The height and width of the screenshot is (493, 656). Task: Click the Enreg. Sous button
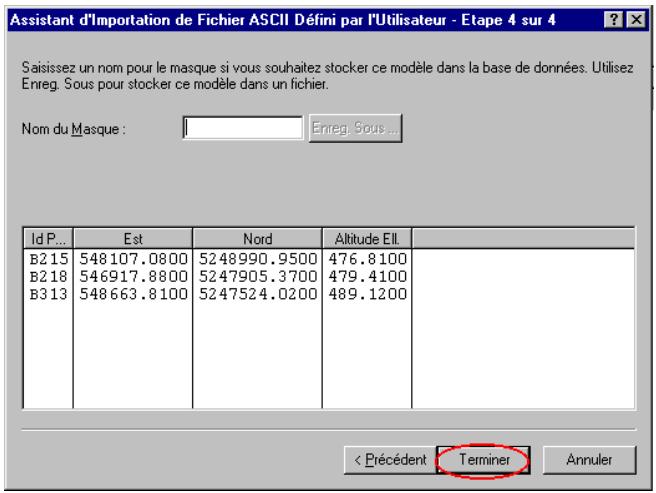click(x=355, y=128)
